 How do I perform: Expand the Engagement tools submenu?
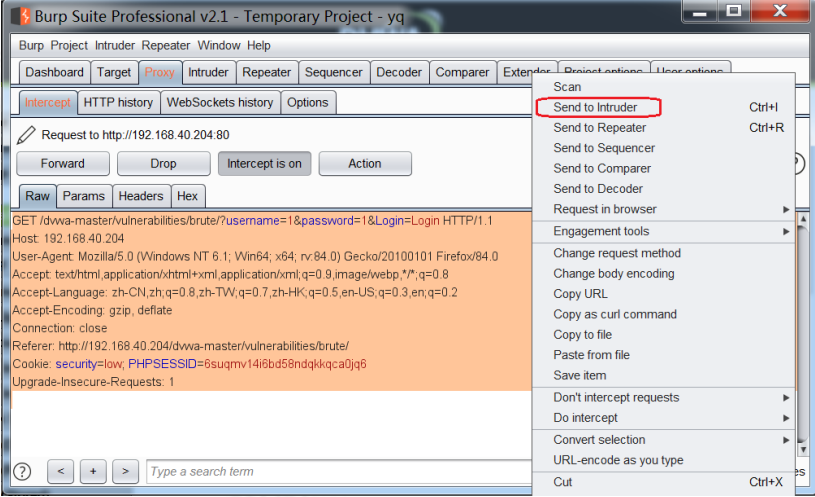(x=664, y=231)
